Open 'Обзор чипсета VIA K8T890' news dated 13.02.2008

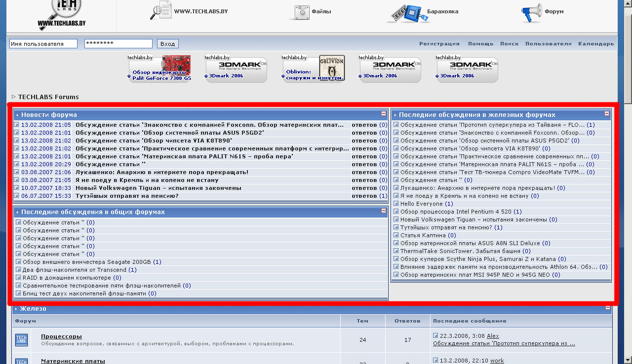pos(154,141)
